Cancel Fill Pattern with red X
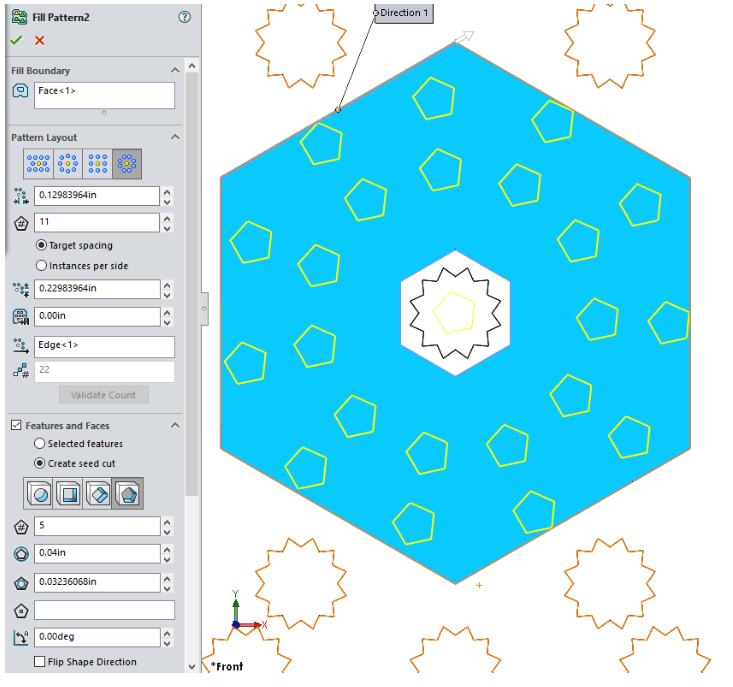 tap(40, 40)
